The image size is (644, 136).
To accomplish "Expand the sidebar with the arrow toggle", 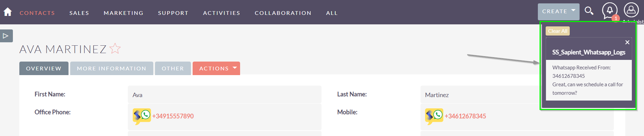I will coord(6,36).
